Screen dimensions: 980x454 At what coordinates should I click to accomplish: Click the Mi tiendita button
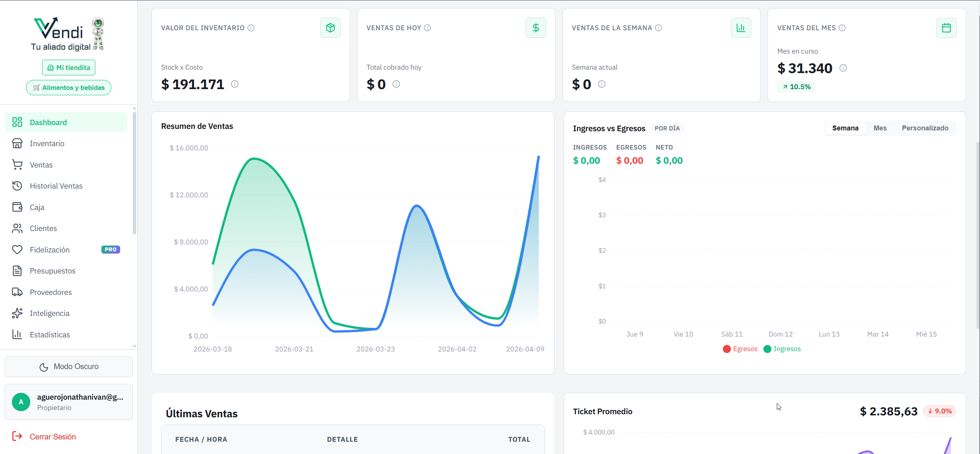click(68, 67)
